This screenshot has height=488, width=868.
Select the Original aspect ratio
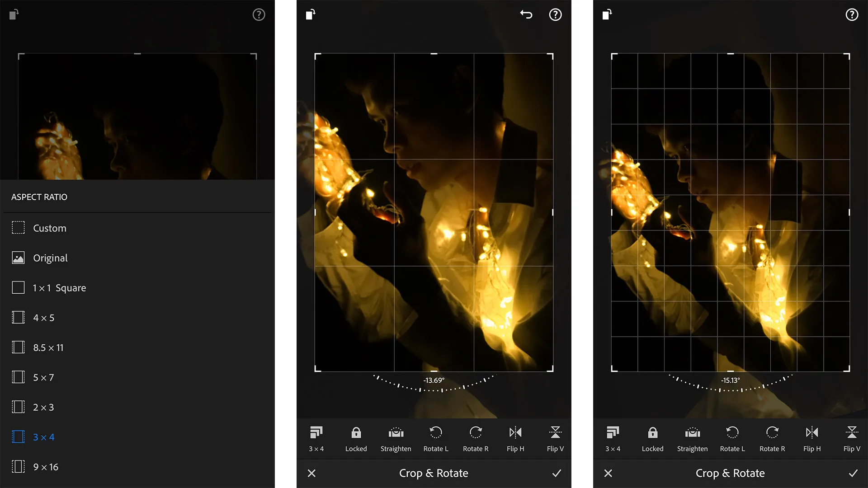pos(50,258)
